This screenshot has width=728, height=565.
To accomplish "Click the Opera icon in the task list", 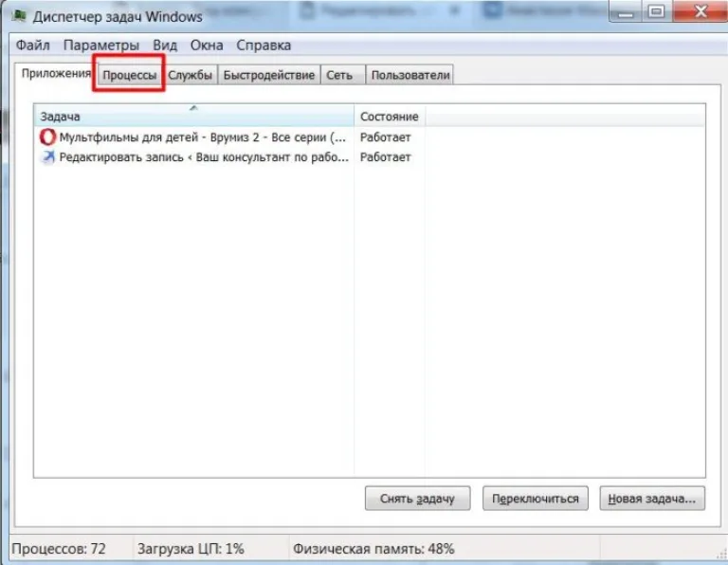I will tap(47, 137).
